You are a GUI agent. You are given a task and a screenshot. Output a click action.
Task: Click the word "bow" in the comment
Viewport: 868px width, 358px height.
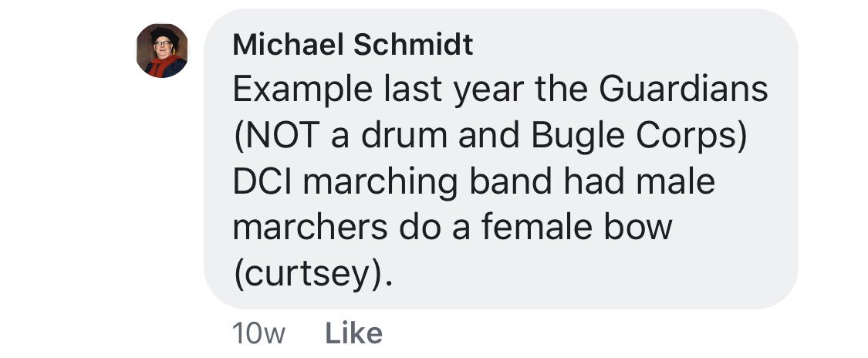pyautogui.click(x=640, y=228)
